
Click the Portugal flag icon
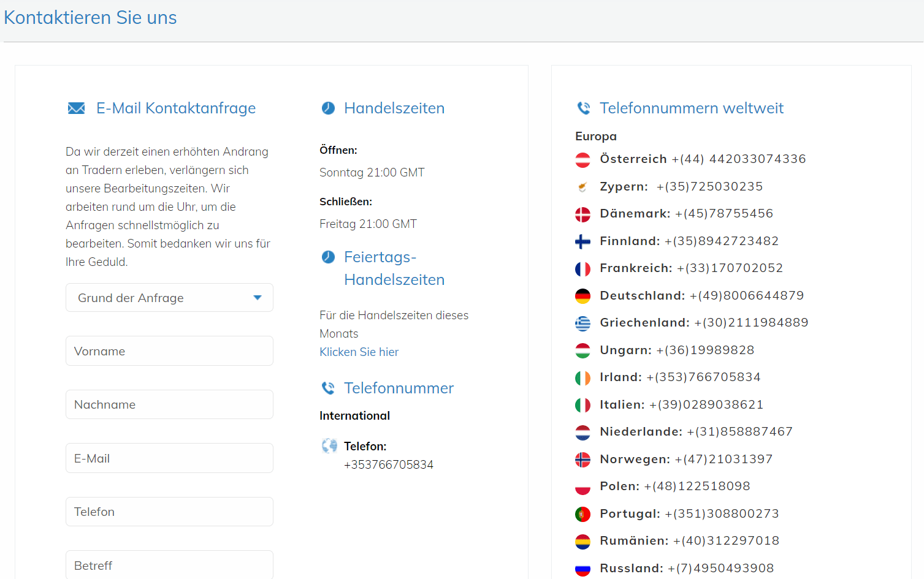click(x=582, y=514)
